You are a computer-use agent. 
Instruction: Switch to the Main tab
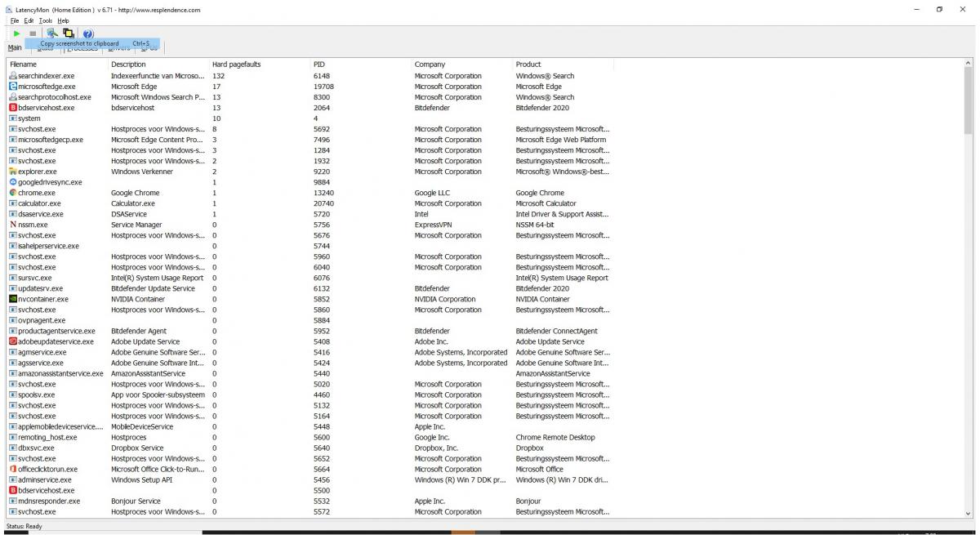[15, 48]
